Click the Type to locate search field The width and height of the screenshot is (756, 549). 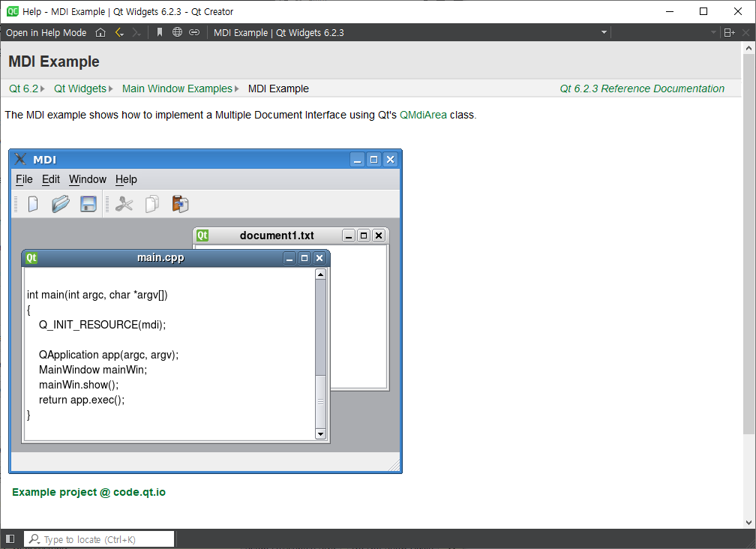click(x=99, y=539)
